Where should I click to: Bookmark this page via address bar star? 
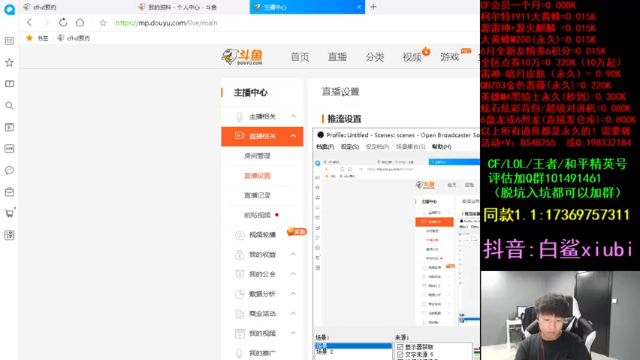pos(103,23)
